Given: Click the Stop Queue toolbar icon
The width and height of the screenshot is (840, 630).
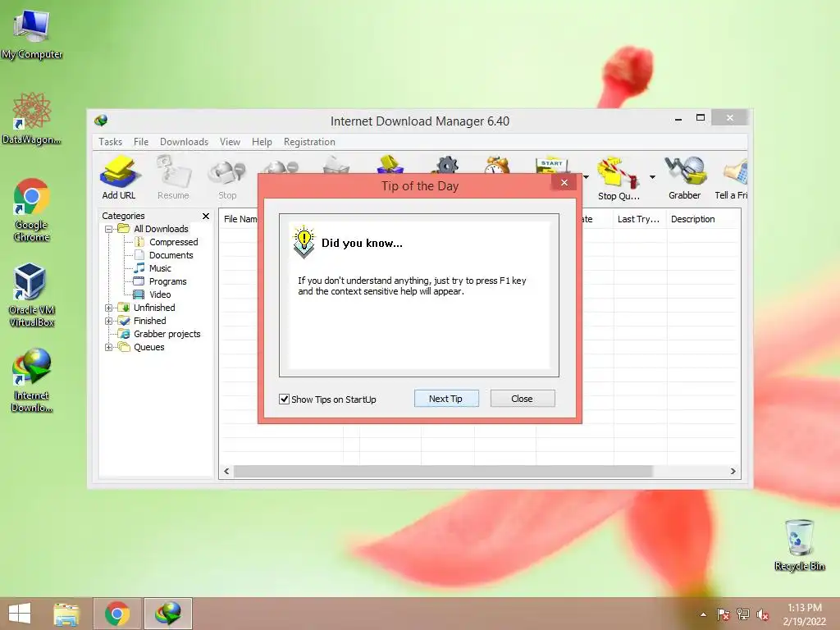Looking at the screenshot, I should coord(619,179).
